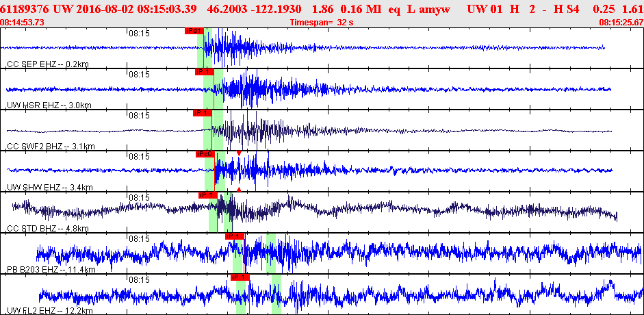Viewport: 644px width, 315px height.
Task: Click the red pick flag on UW FL2 trace
Action: [x=240, y=277]
